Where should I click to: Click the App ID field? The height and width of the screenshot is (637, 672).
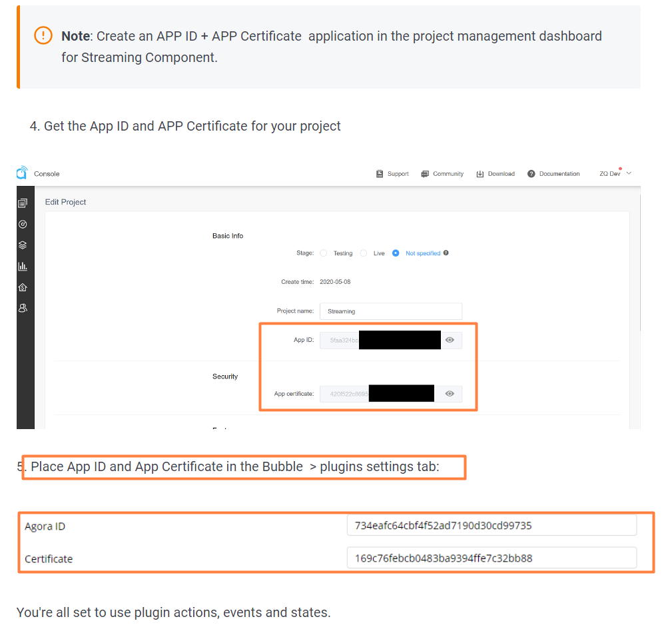(391, 340)
